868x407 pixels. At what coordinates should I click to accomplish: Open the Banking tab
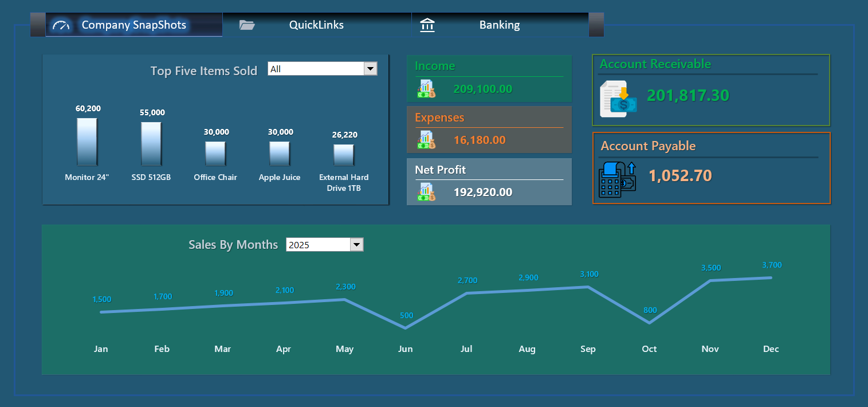[500, 25]
